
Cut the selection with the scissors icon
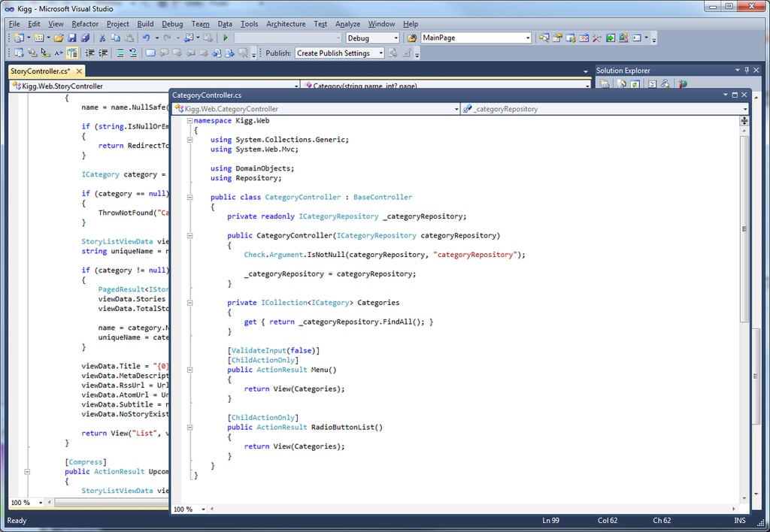[x=102, y=38]
